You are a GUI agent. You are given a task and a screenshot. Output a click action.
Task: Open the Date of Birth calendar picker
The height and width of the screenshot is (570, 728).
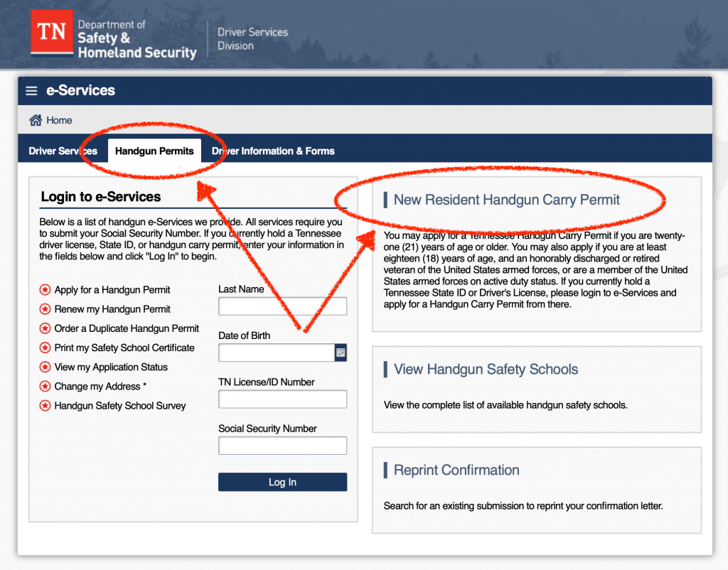(x=341, y=353)
